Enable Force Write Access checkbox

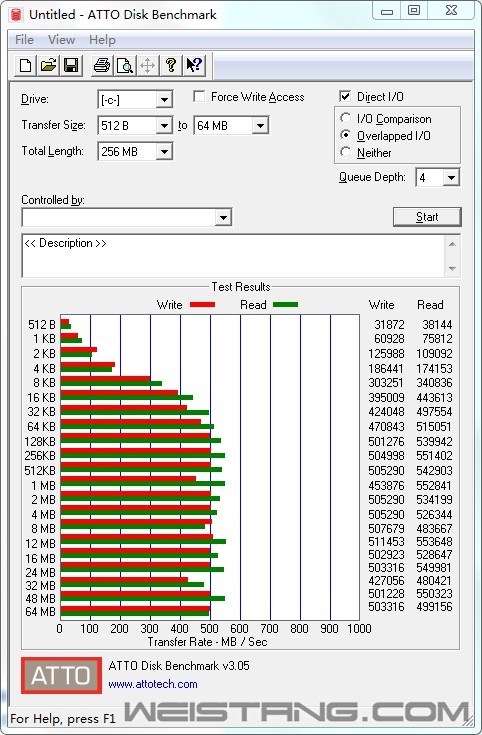[199, 97]
